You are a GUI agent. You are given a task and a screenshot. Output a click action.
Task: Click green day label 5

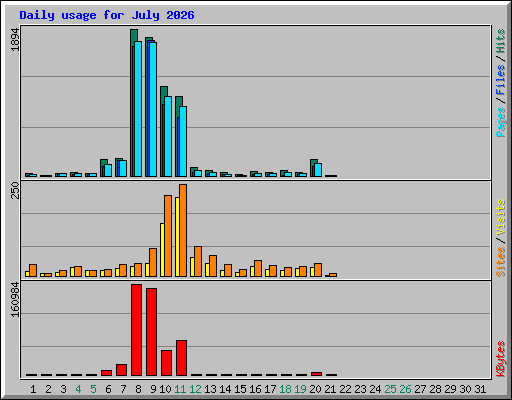coord(93,389)
